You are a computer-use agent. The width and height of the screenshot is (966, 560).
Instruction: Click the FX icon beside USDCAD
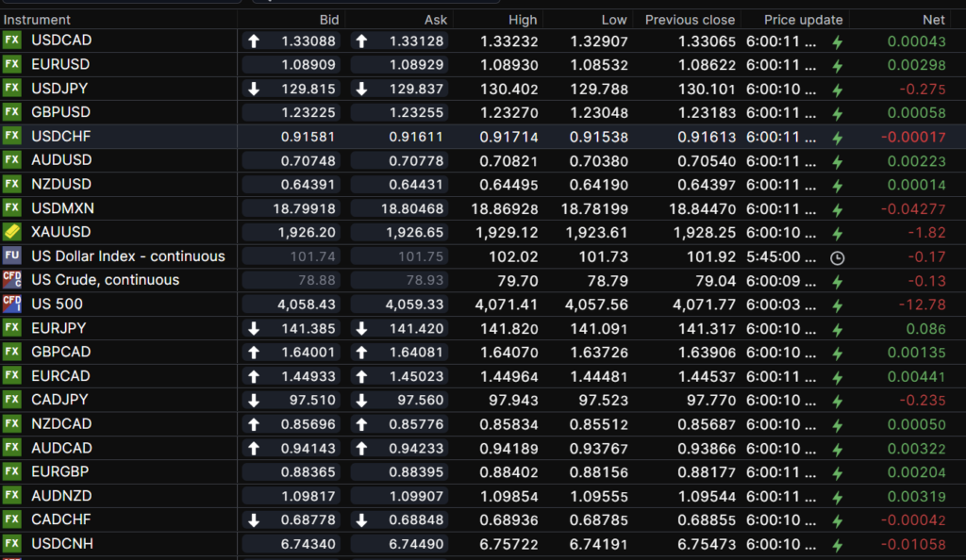coord(11,41)
